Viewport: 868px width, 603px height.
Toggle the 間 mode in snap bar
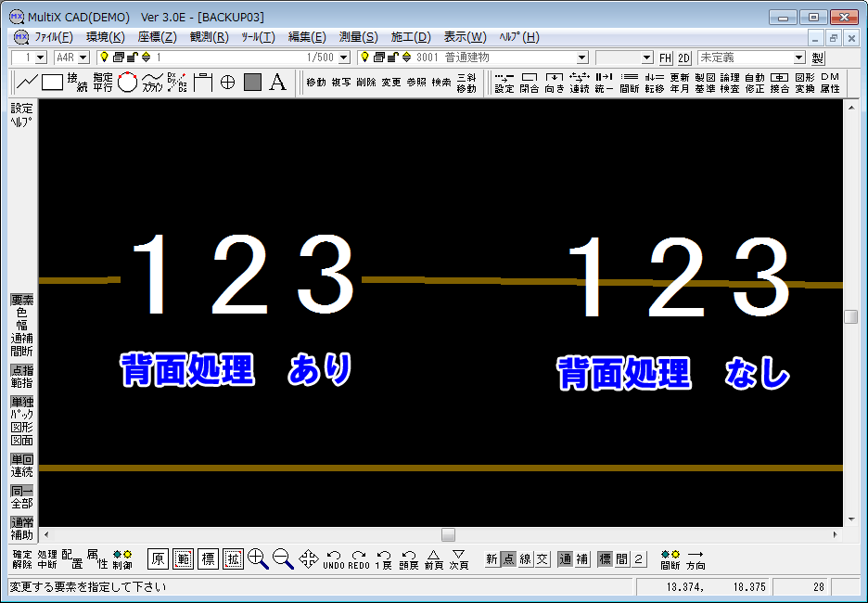tap(621, 559)
